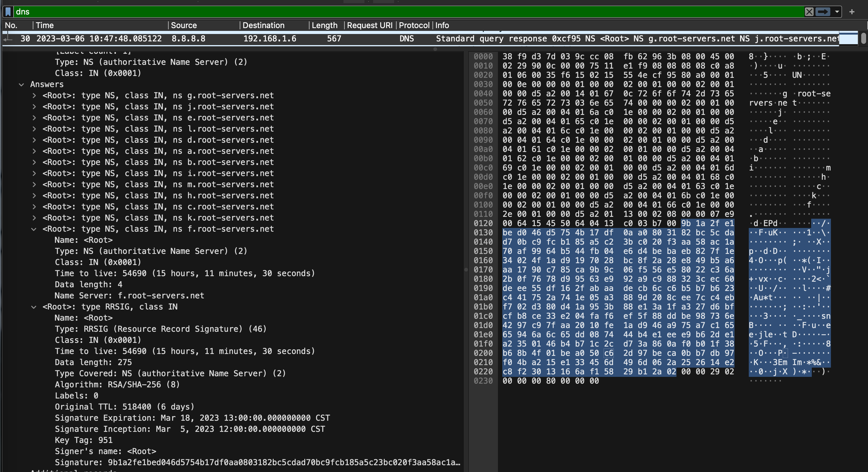Expand the a.root-servers.net NS answer
The image size is (868, 472).
pyautogui.click(x=34, y=151)
